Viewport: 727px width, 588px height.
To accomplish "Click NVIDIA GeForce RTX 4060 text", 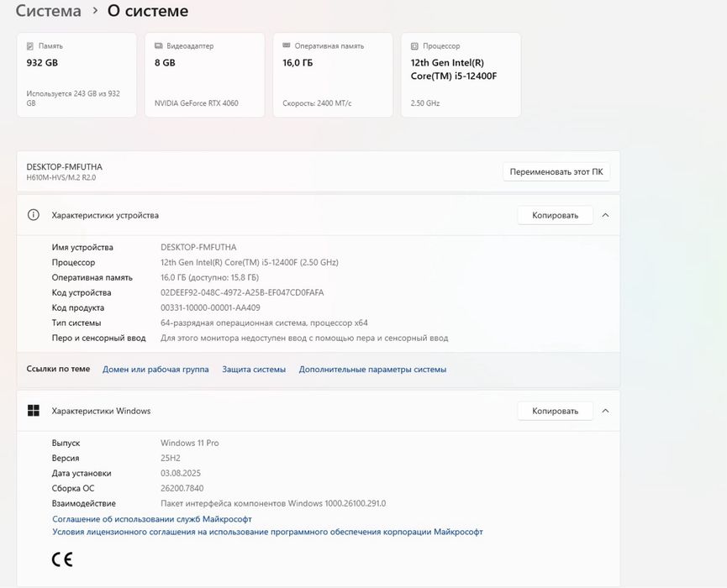I will pyautogui.click(x=196, y=103).
